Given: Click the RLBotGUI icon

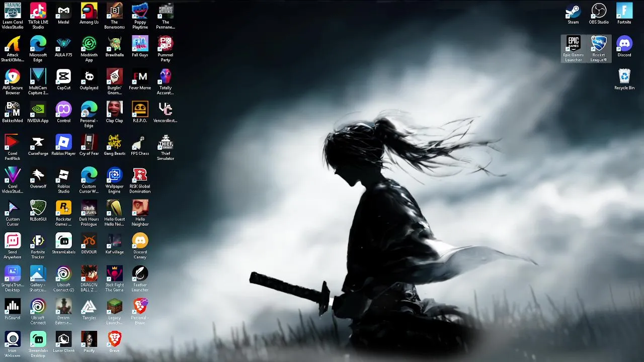Looking at the screenshot, I should (38, 208).
